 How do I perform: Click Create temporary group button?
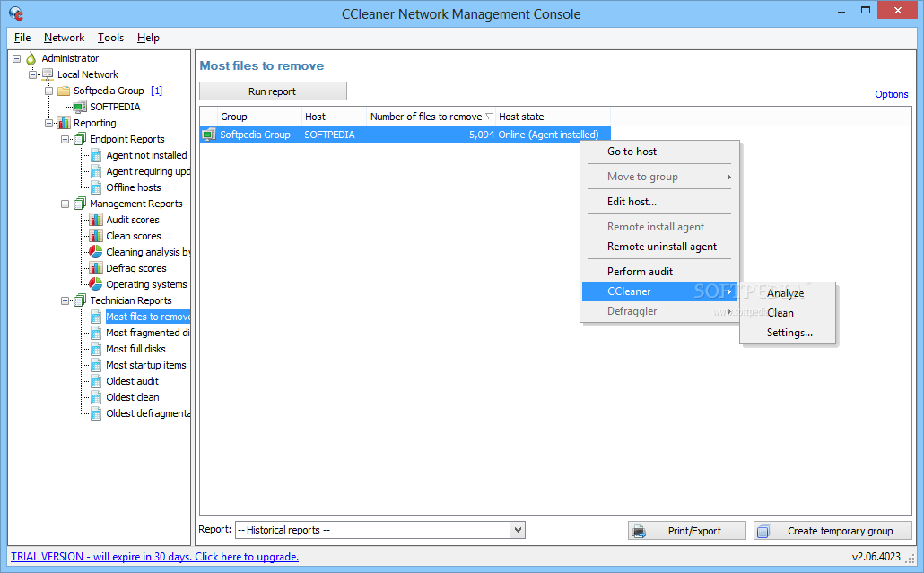coord(832,531)
